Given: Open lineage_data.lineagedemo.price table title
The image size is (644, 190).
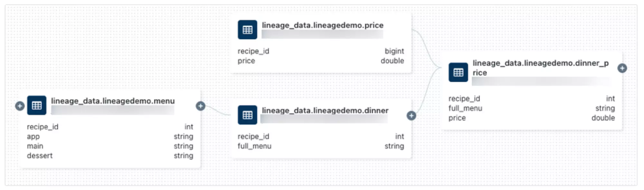Looking at the screenshot, I should pyautogui.click(x=323, y=25).
